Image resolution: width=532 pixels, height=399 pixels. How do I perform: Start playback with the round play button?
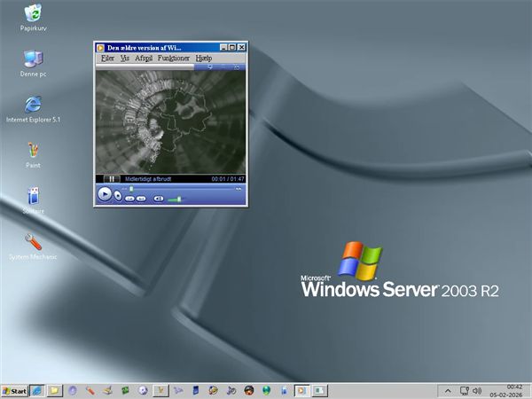[105, 194]
